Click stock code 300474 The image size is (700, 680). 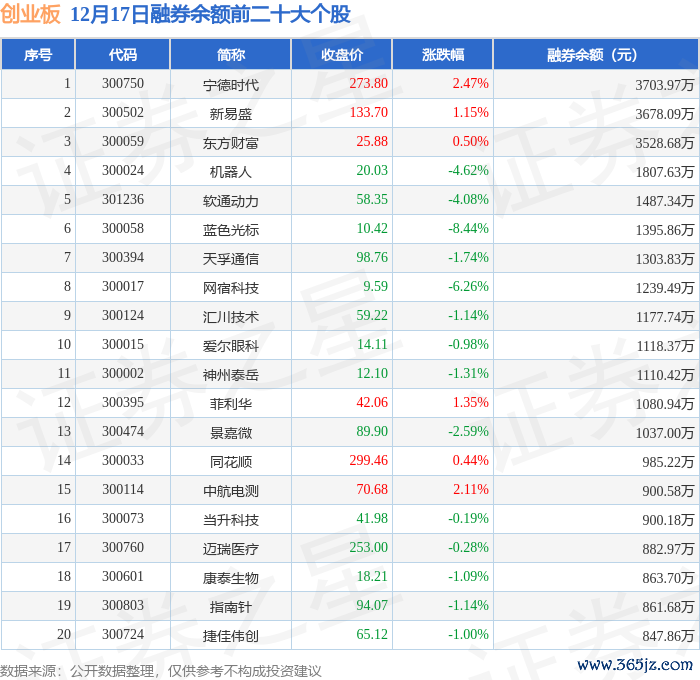pos(123,432)
